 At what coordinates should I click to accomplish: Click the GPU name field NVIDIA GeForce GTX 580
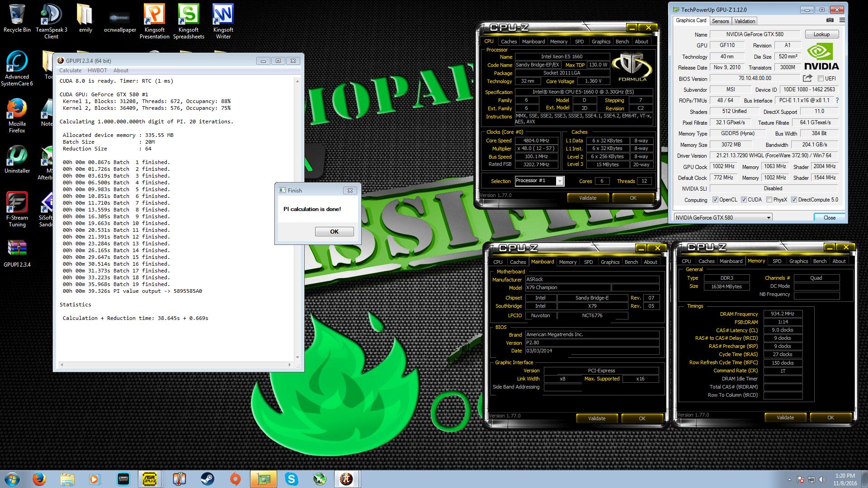point(755,34)
